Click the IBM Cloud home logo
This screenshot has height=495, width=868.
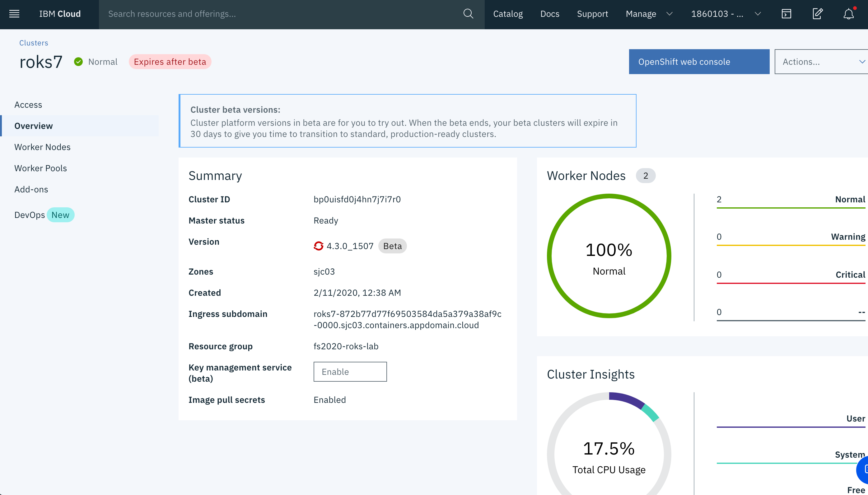click(60, 14)
